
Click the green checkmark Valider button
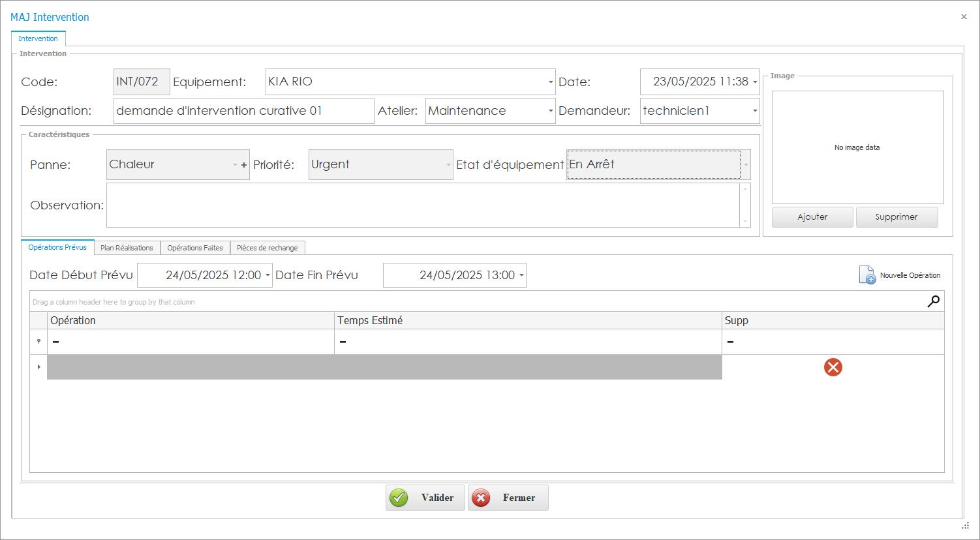(x=425, y=498)
